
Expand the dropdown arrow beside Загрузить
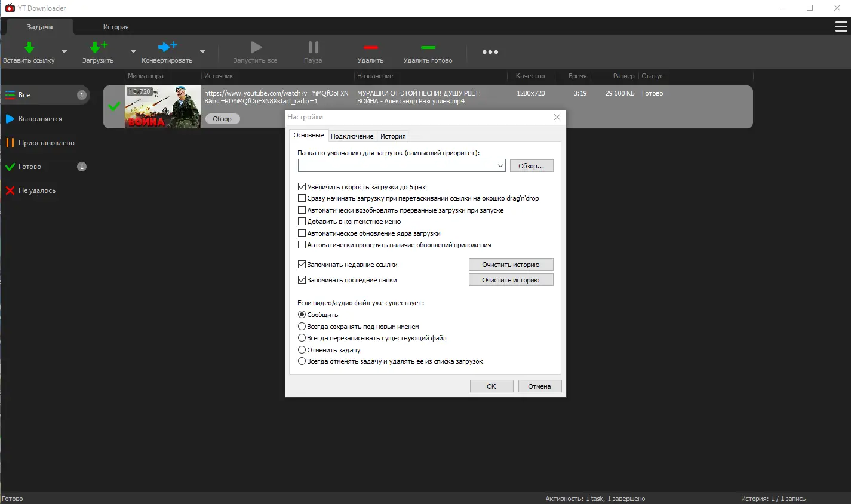(x=133, y=51)
